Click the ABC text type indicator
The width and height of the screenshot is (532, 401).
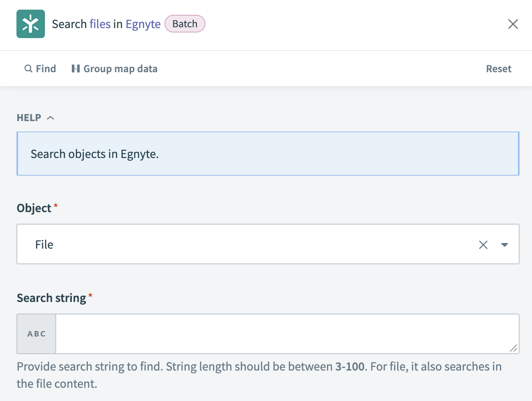(36, 334)
